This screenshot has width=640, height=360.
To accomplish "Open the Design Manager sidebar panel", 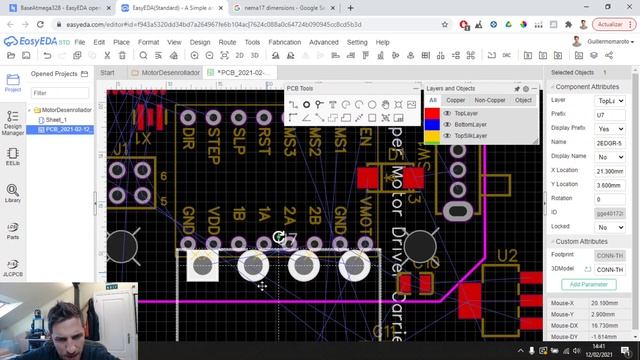I will (x=13, y=123).
